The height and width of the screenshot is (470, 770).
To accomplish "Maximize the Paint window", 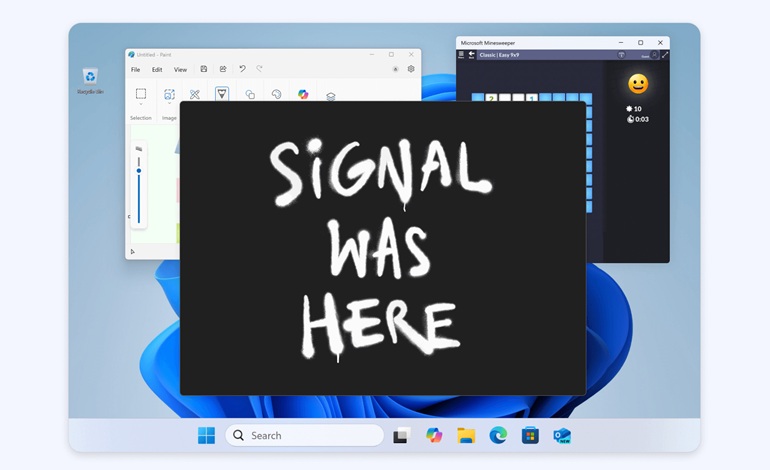I will pyautogui.click(x=391, y=55).
